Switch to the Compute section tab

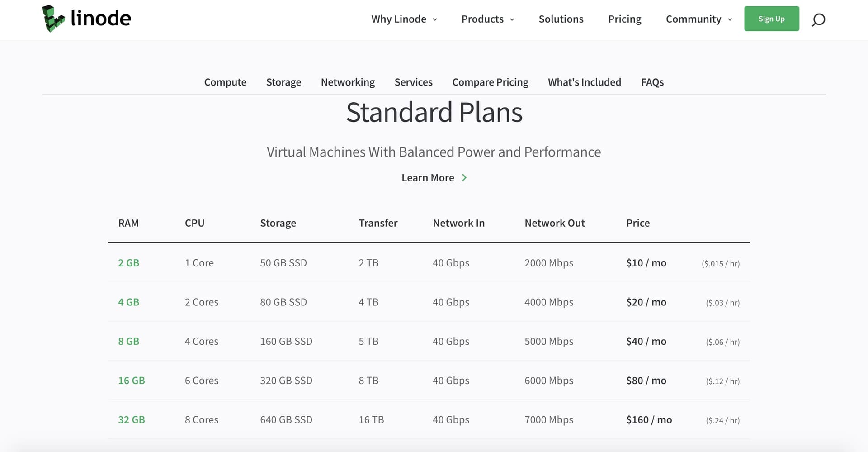click(225, 82)
